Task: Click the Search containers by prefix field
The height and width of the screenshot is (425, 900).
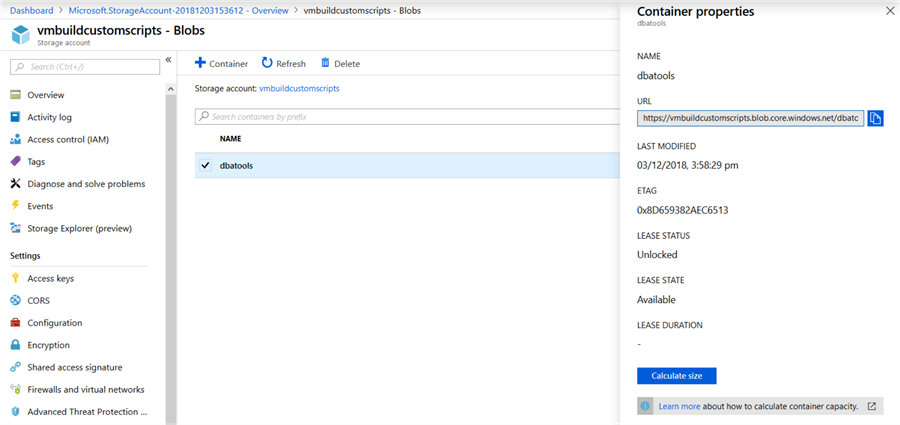Action: click(x=408, y=117)
